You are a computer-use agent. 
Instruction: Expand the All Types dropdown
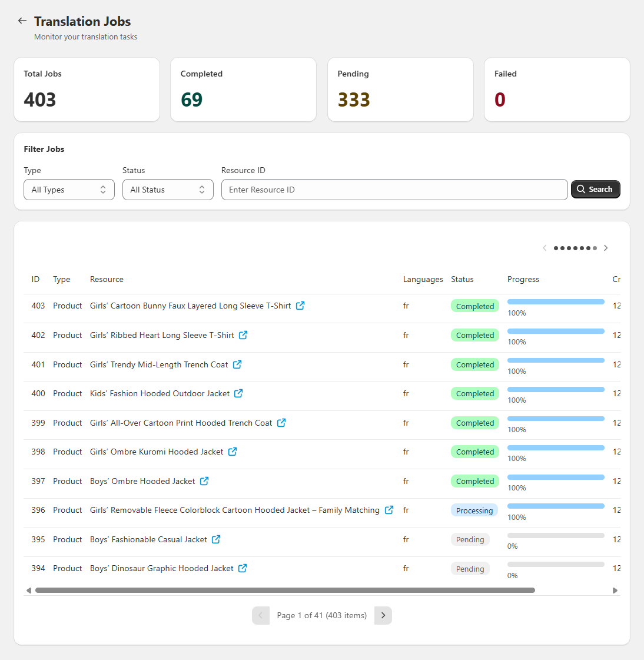pos(69,190)
